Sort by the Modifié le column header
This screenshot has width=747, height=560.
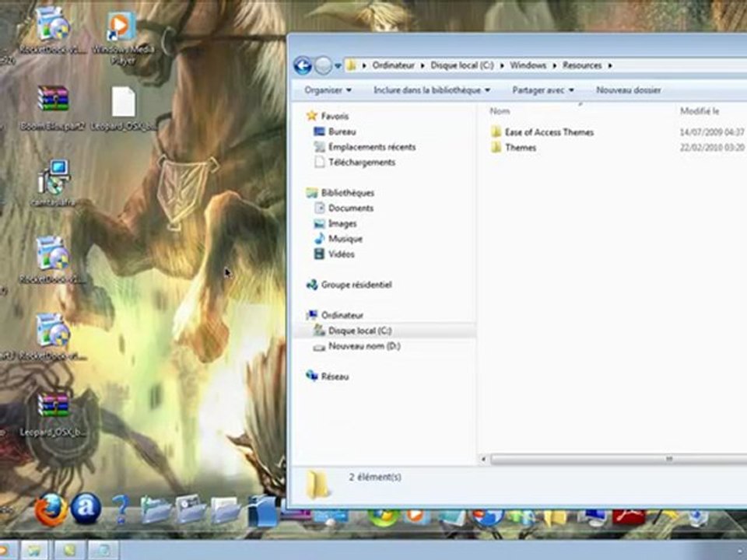[700, 111]
